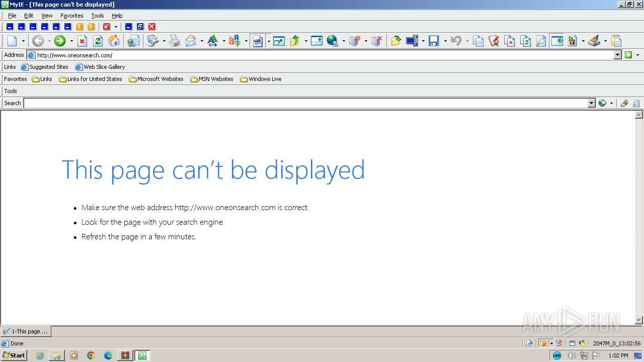
Task: Open the Links for United States folder
Action: coord(91,79)
